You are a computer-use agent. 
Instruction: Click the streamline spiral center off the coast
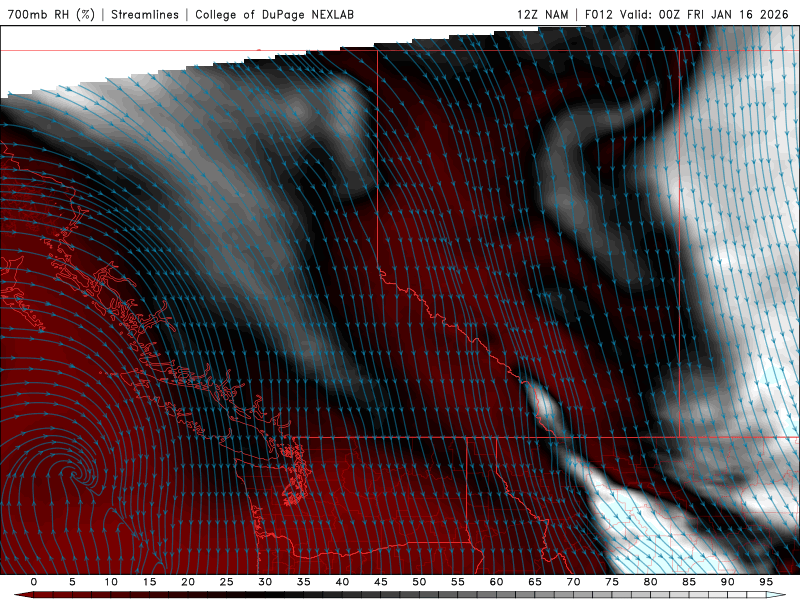(76, 476)
